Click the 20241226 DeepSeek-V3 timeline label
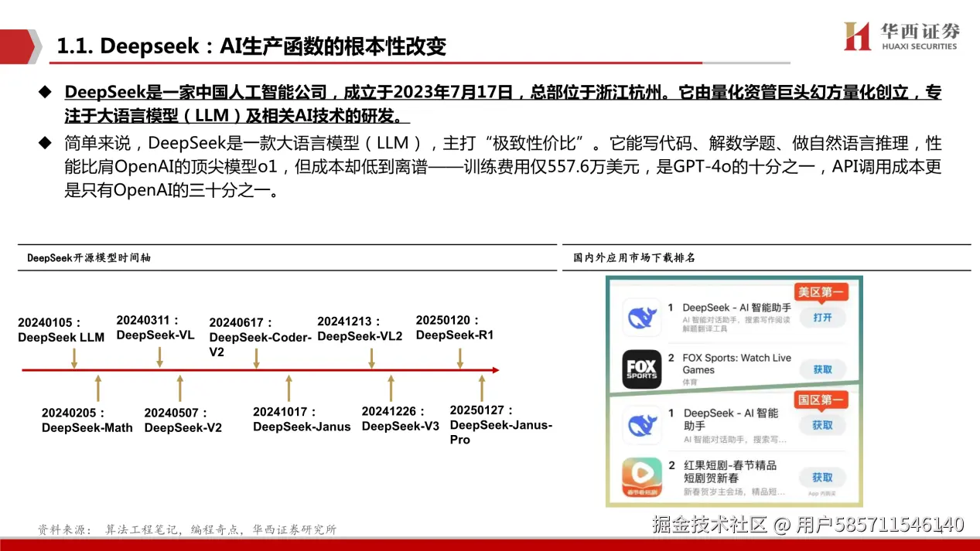The height and width of the screenshot is (551, 980). (401, 420)
